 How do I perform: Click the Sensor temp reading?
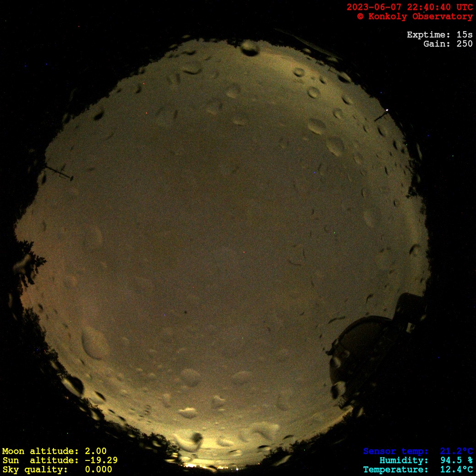[417, 451]
